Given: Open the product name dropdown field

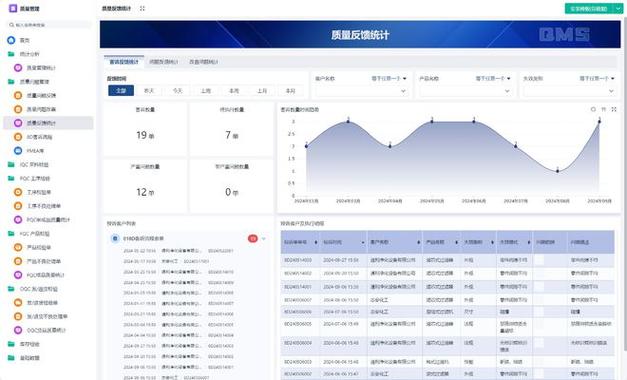Looking at the screenshot, I should (x=465, y=91).
